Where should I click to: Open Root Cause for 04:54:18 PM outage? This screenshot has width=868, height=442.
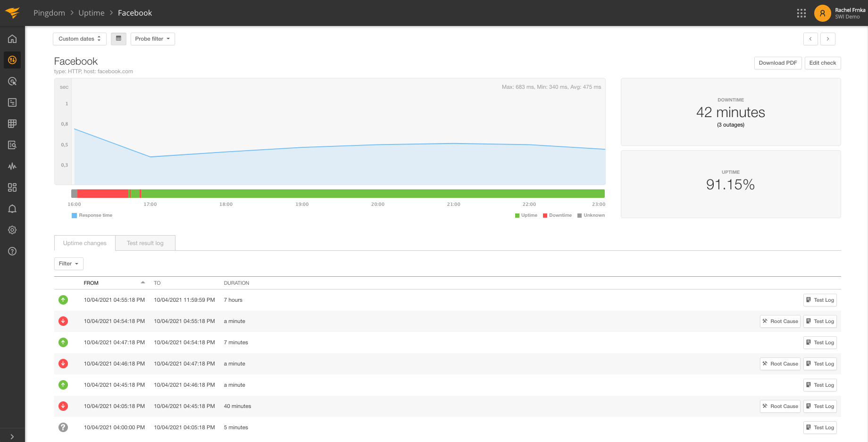(x=780, y=321)
